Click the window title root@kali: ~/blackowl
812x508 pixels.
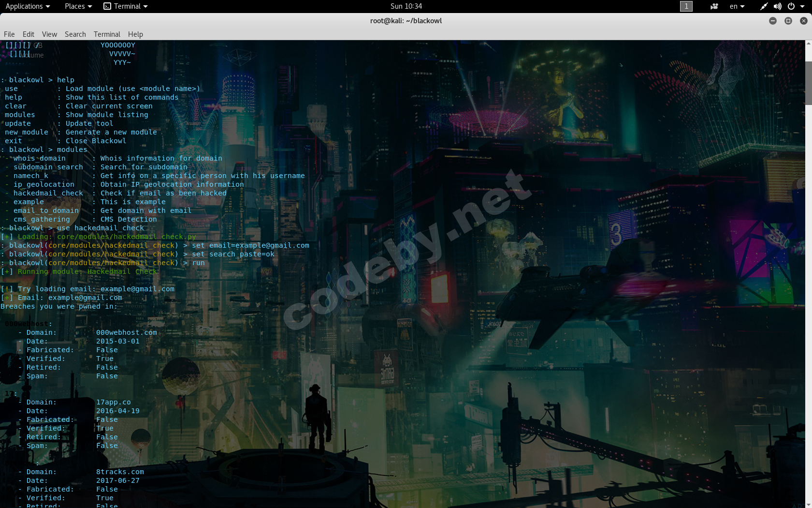[x=406, y=21]
